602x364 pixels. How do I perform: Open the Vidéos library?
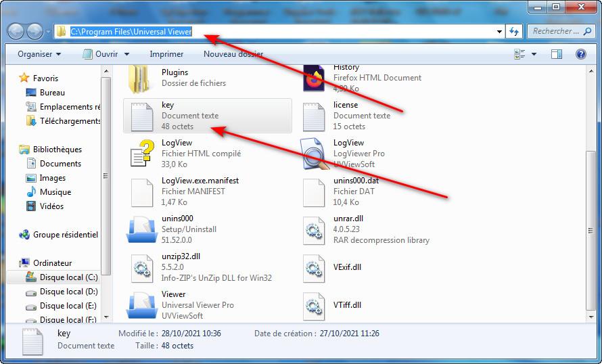[45, 206]
